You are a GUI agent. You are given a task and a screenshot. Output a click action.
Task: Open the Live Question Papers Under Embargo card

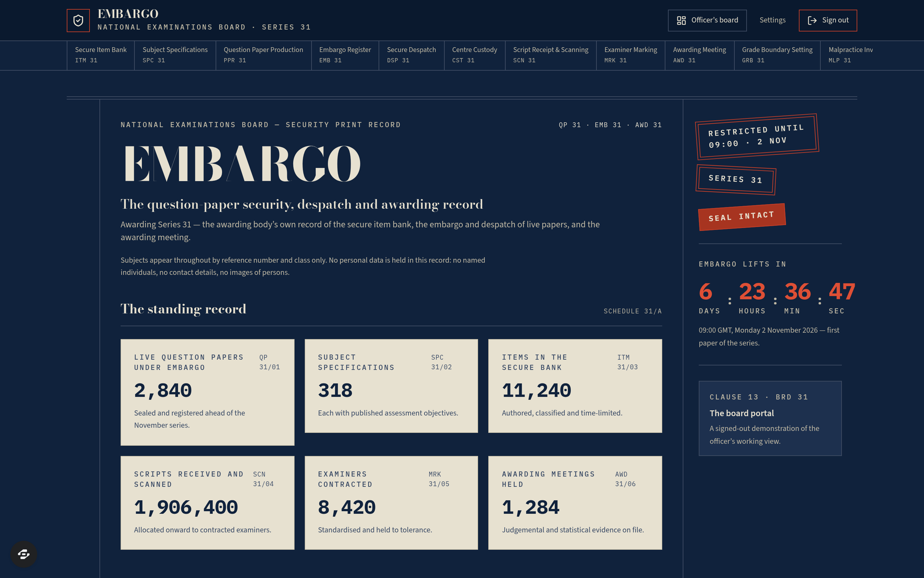(x=207, y=392)
